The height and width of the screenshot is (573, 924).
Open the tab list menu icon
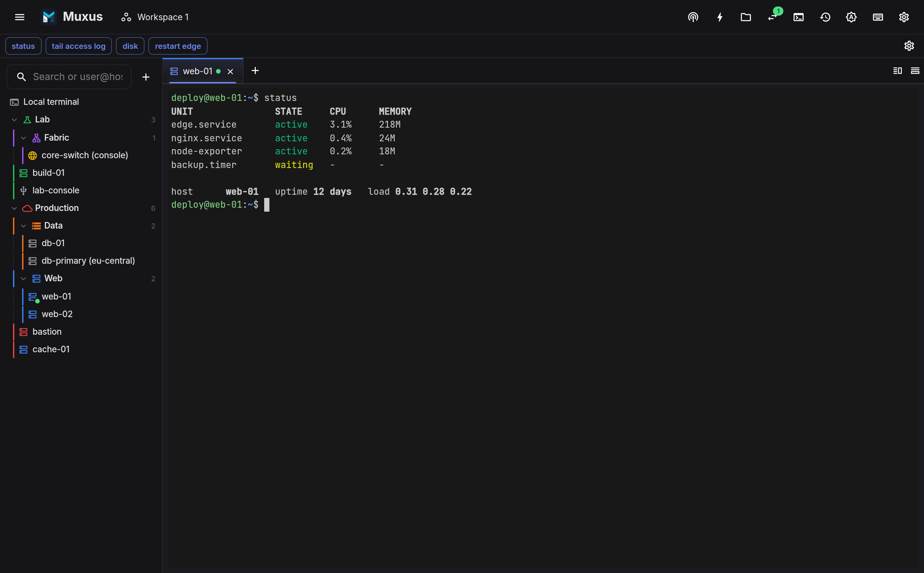(x=915, y=71)
